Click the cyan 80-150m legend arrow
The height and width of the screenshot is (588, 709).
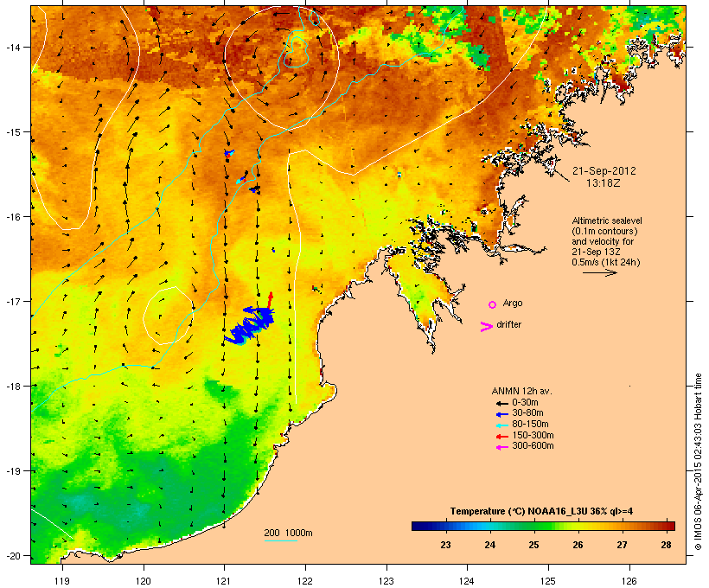501,425
